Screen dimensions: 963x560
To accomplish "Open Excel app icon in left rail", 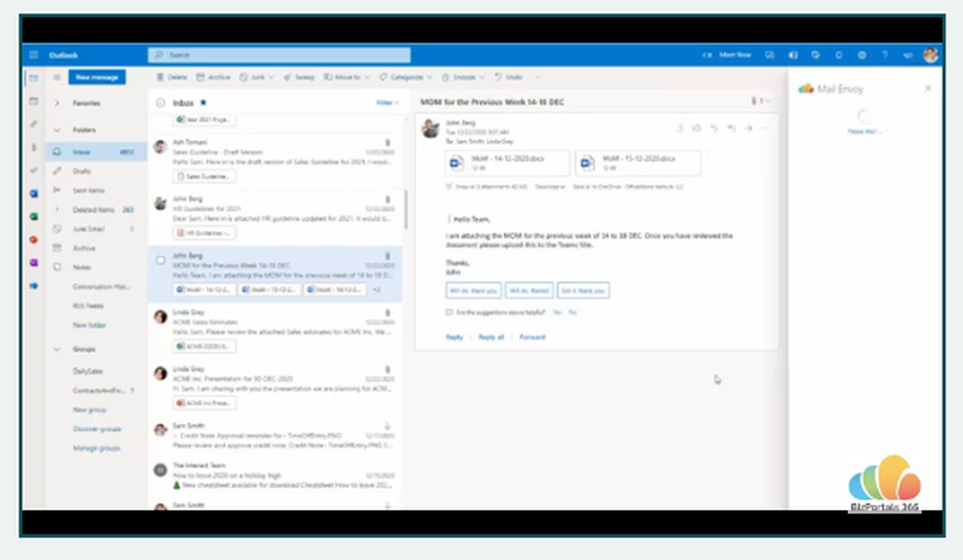I will coord(34,216).
